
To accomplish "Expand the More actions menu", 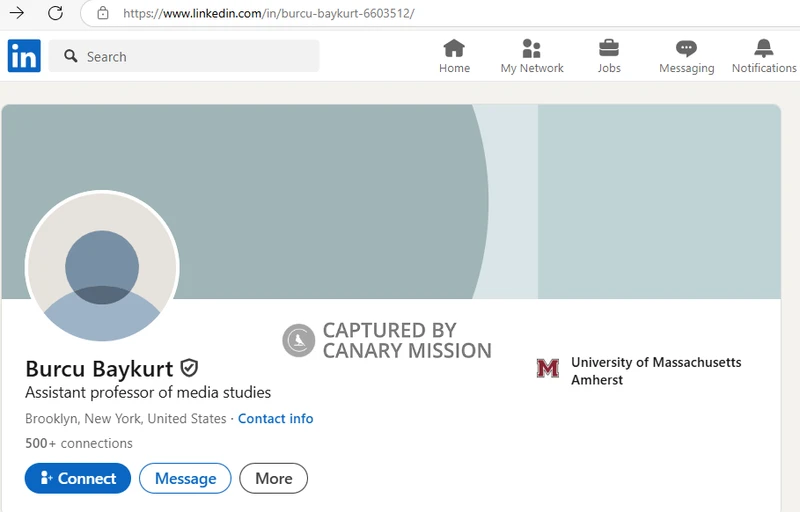I will pos(273,478).
